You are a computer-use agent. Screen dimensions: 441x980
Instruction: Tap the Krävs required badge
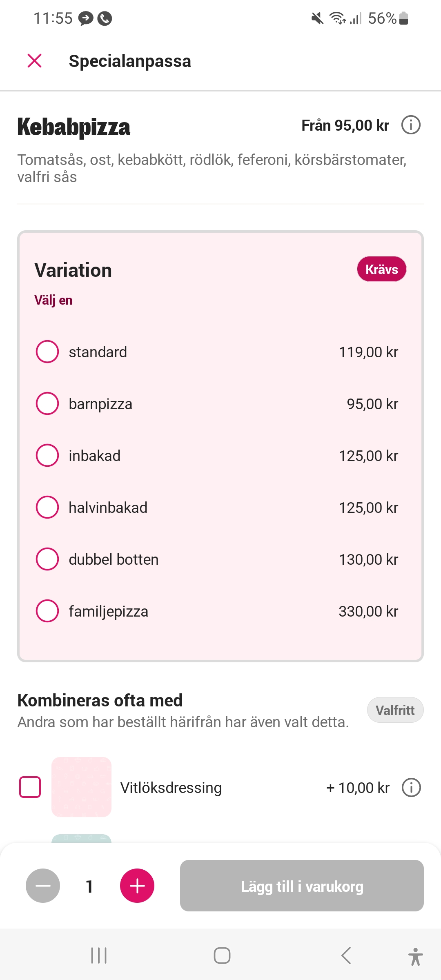click(381, 269)
